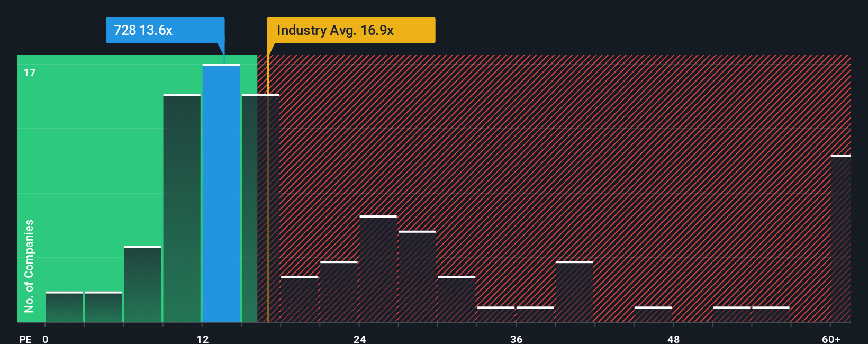Click the y-axis value 17
Viewport: 868px width, 344px height.
[x=30, y=73]
